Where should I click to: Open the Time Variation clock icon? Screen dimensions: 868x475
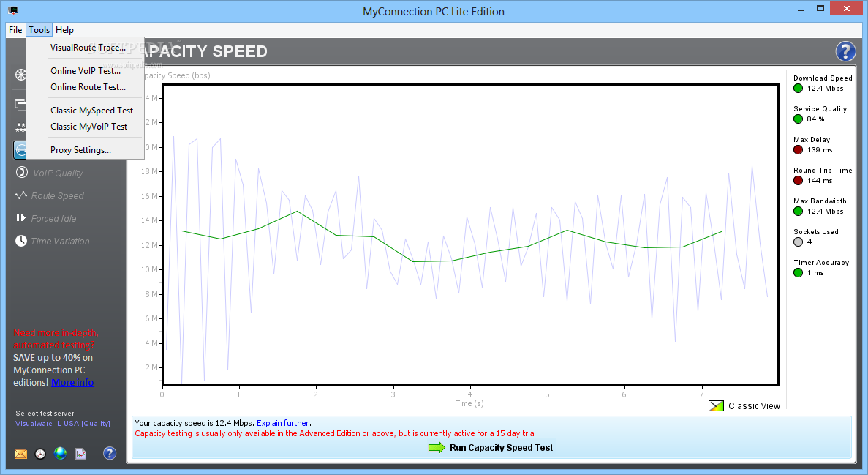pyautogui.click(x=21, y=241)
